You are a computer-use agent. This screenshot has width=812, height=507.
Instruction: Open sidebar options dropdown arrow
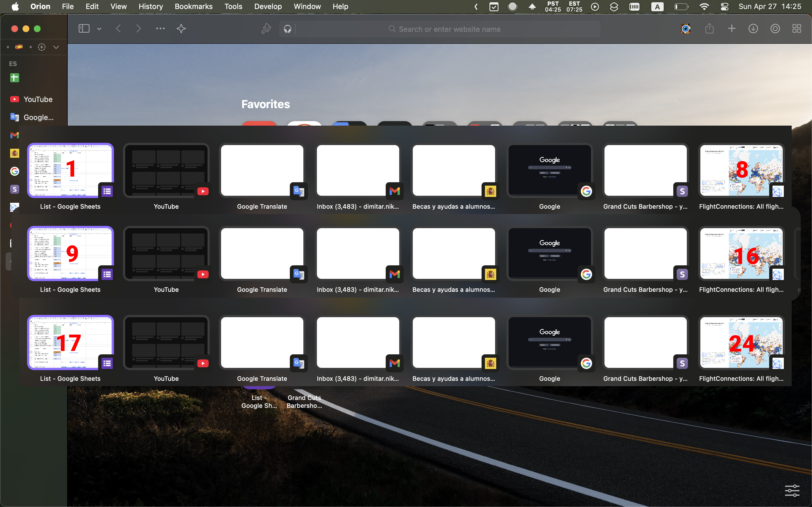(x=99, y=29)
